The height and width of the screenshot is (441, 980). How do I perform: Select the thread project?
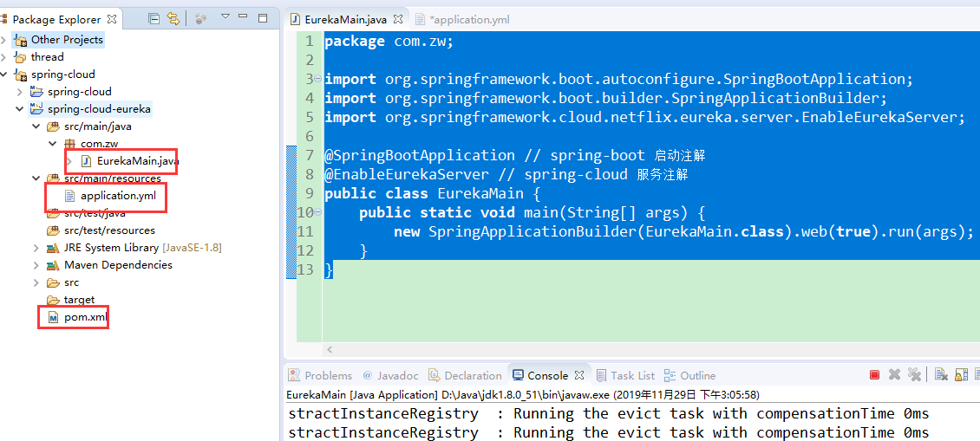(48, 57)
